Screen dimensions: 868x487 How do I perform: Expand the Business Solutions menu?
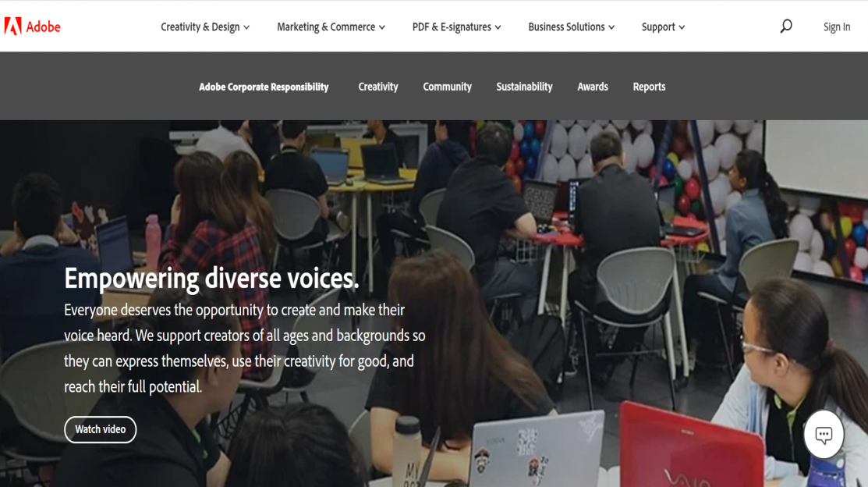click(x=572, y=27)
